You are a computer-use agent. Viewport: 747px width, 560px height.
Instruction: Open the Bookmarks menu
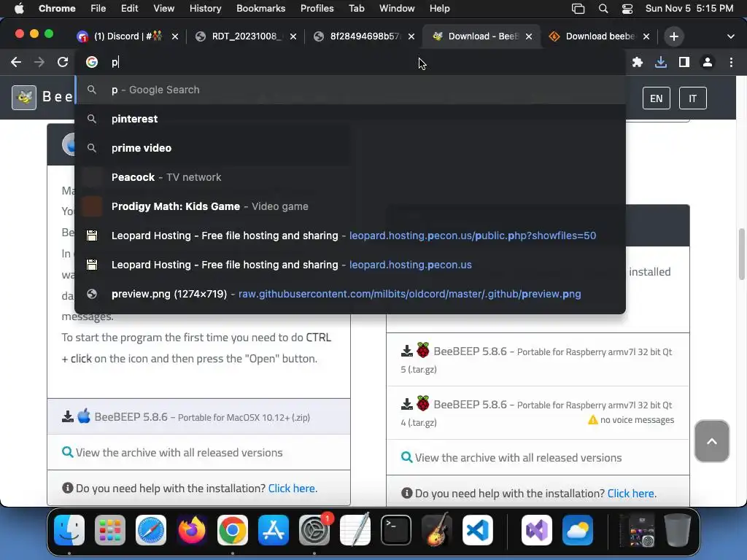260,9
